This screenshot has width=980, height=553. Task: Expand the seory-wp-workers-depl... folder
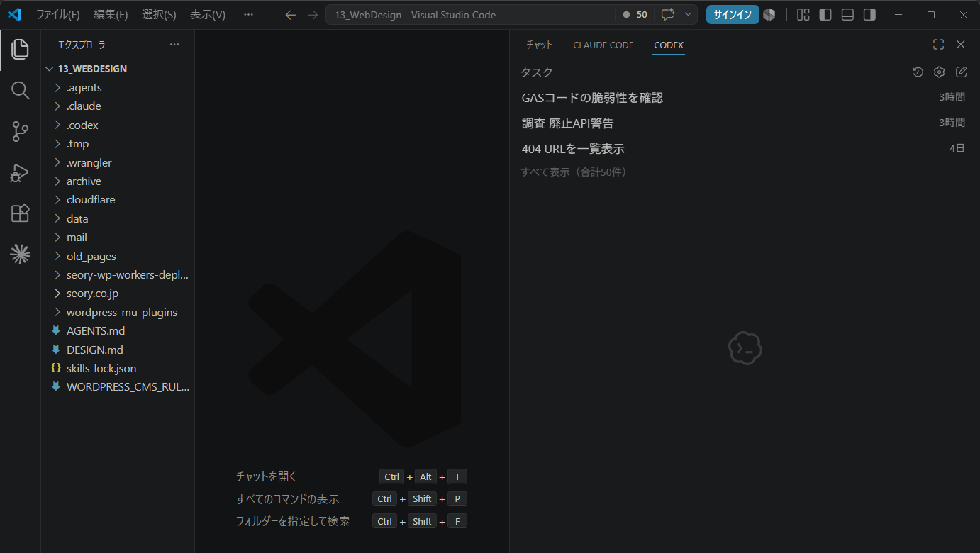pos(118,275)
